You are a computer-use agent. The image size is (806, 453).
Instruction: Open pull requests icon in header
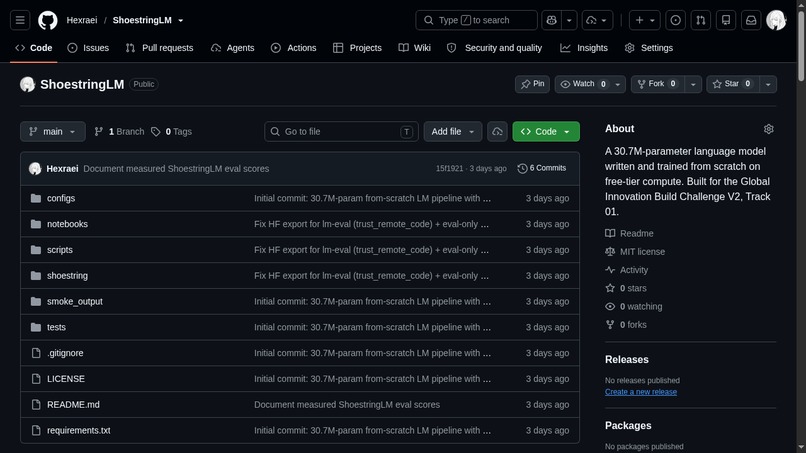(701, 20)
